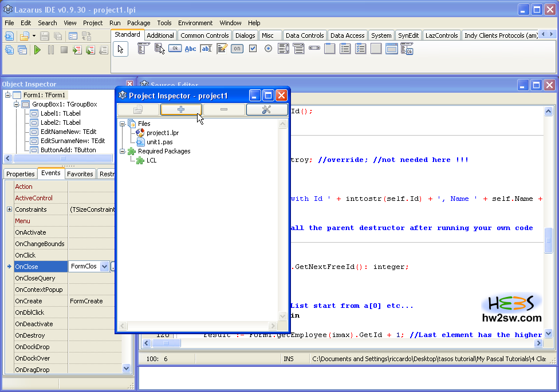Click the Toggle Form/Unit icon
The image size is (559, 392).
click(86, 36)
